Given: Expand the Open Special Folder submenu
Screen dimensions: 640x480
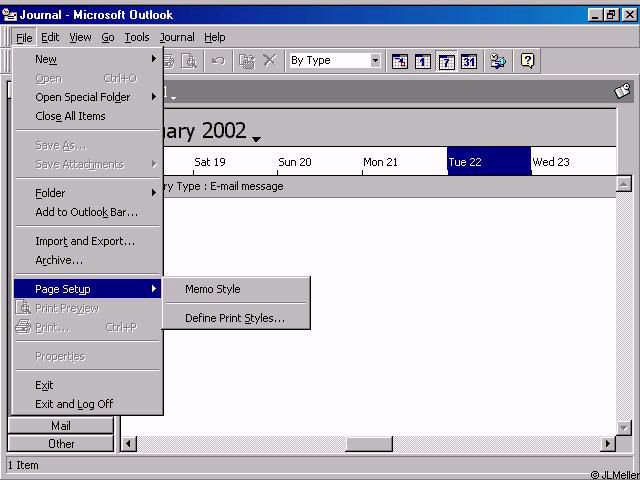Looking at the screenshot, I should click(87, 97).
